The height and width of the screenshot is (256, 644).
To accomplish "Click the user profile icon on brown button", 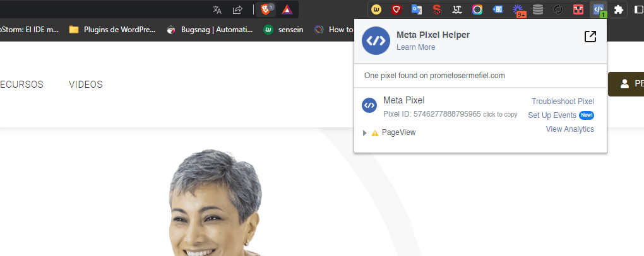I will pos(624,84).
